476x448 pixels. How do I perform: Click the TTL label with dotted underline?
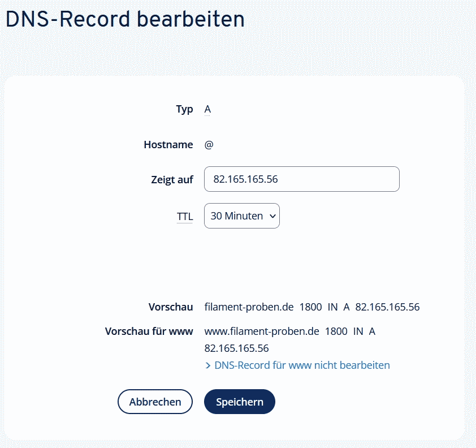185,217
